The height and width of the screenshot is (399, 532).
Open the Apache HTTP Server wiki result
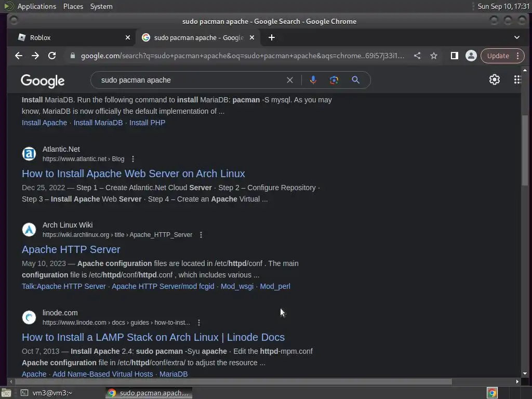click(71, 249)
